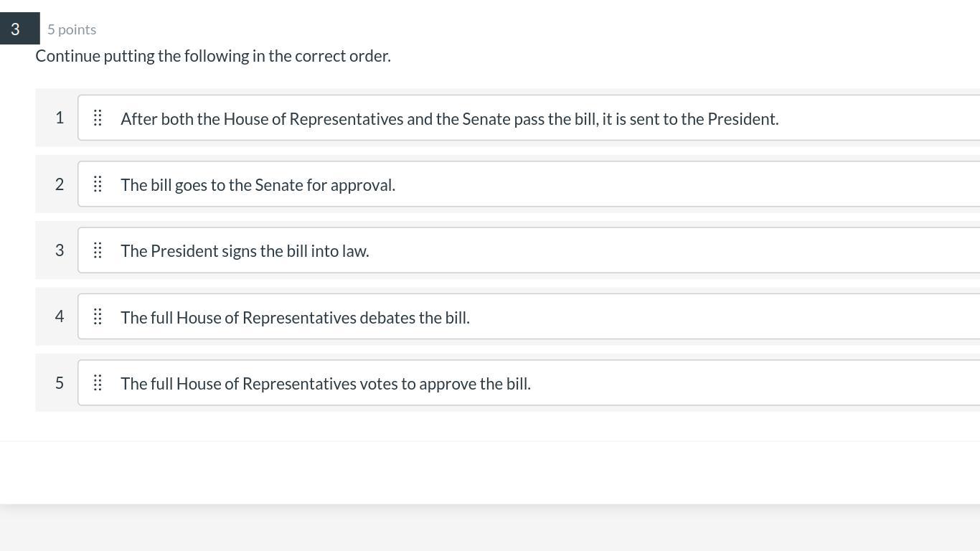This screenshot has height=551, width=980.
Task: Select 'House of Representatives votes to approve' text
Action: pos(325,384)
